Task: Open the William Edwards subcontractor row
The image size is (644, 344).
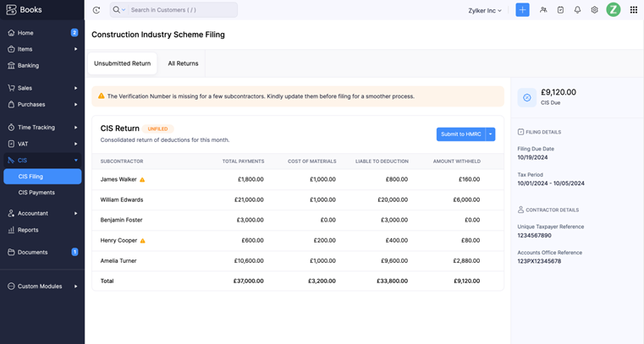Action: tap(298, 200)
